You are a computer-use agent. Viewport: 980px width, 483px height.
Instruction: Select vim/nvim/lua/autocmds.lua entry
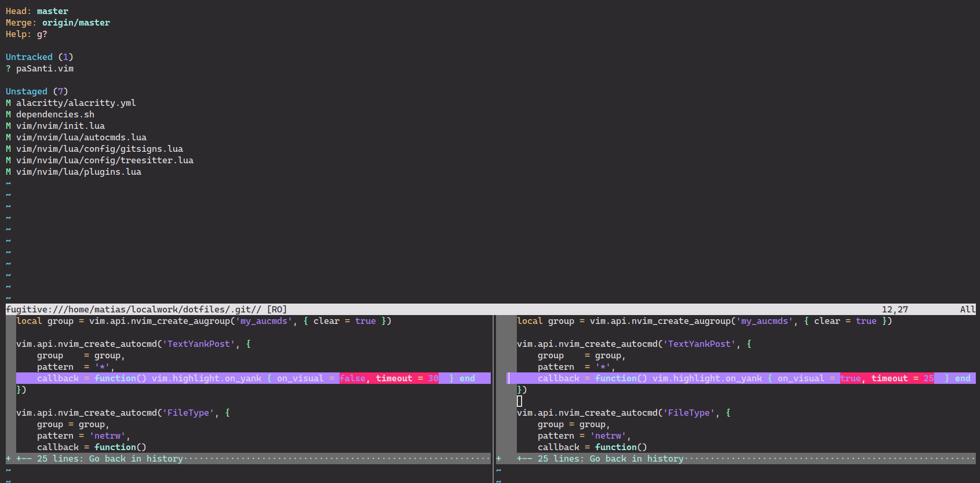point(81,137)
